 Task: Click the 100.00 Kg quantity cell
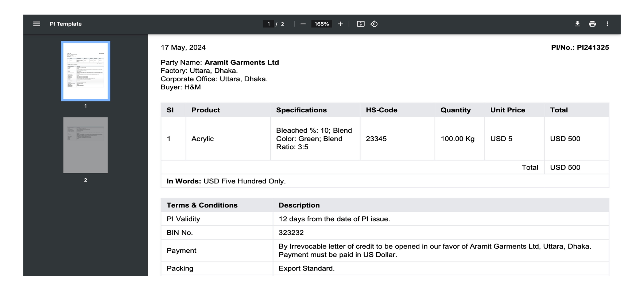point(458,139)
